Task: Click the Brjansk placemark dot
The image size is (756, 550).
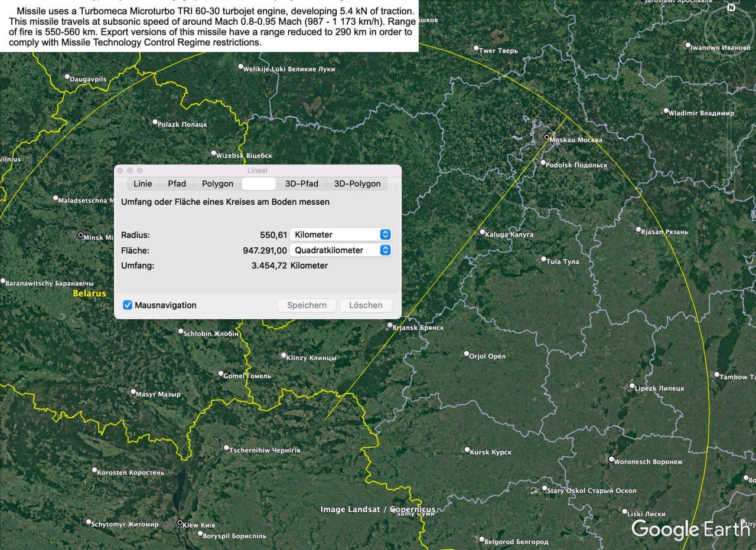Action: 390,325
